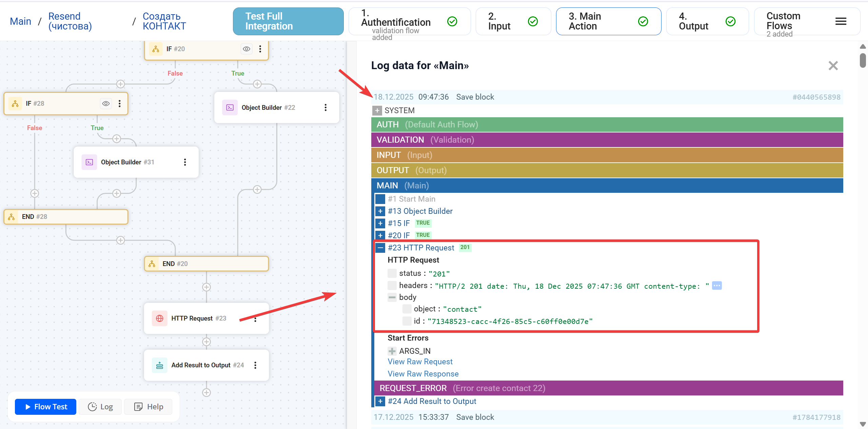Switch to the 4. Output tab
The image size is (868, 429).
point(707,21)
